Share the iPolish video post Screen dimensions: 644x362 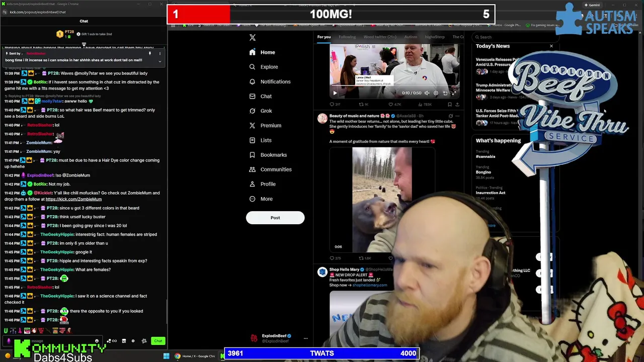coord(457,105)
